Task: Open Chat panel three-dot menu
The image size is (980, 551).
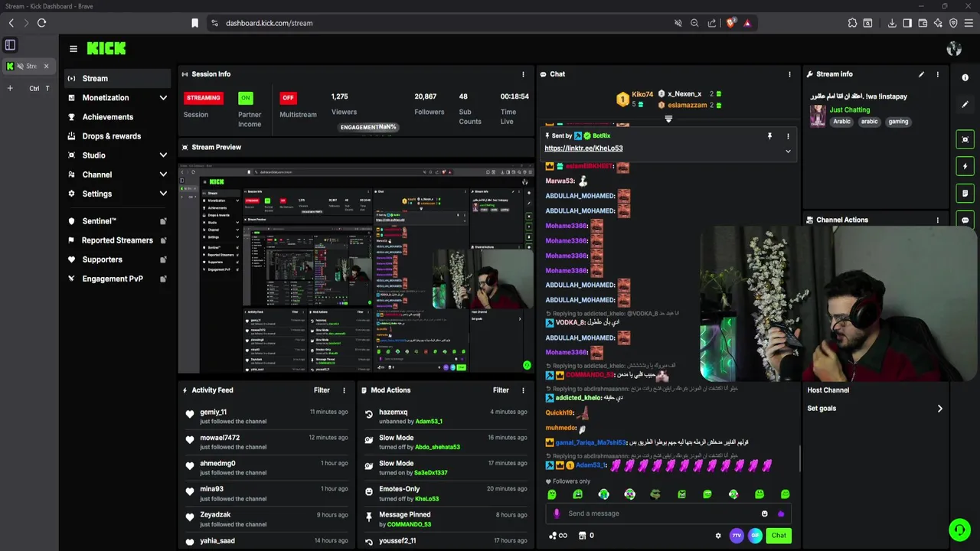Action: [789, 74]
